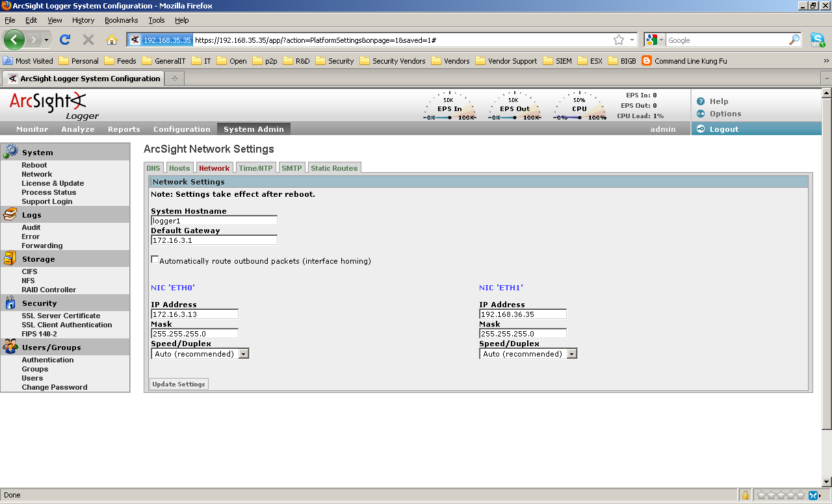Click the System Hostname input field

coord(214,220)
